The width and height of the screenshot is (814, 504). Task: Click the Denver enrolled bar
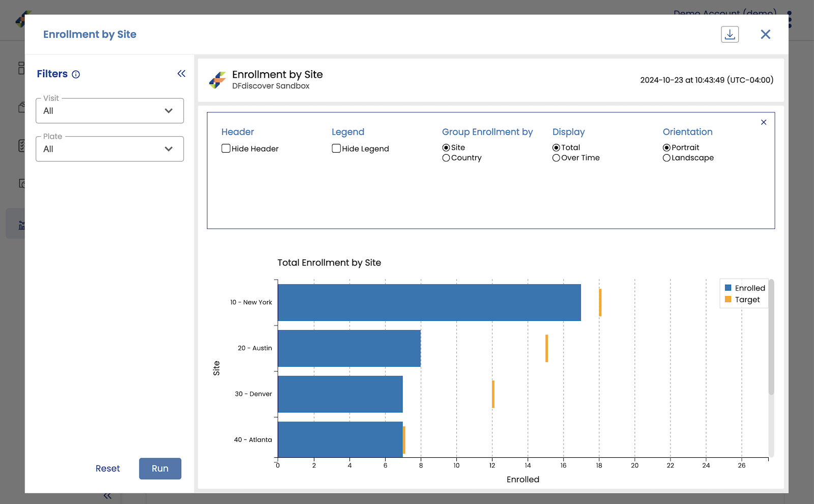(x=340, y=394)
